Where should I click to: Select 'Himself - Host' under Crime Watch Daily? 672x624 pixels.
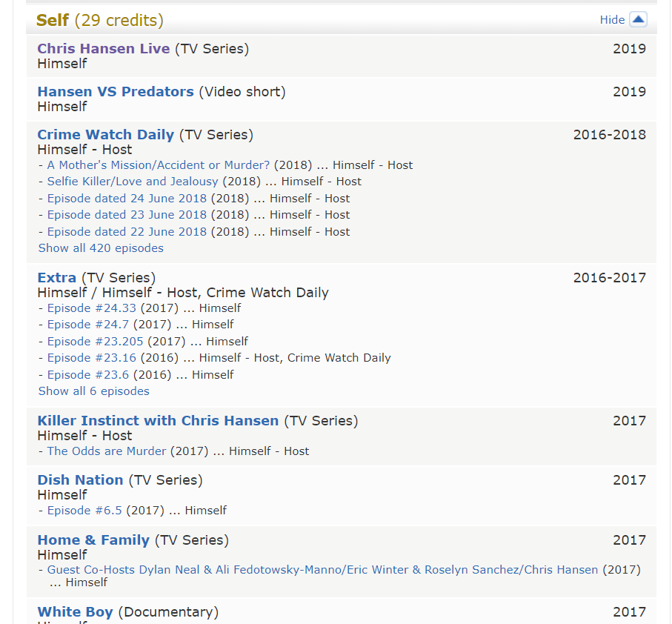(x=85, y=150)
